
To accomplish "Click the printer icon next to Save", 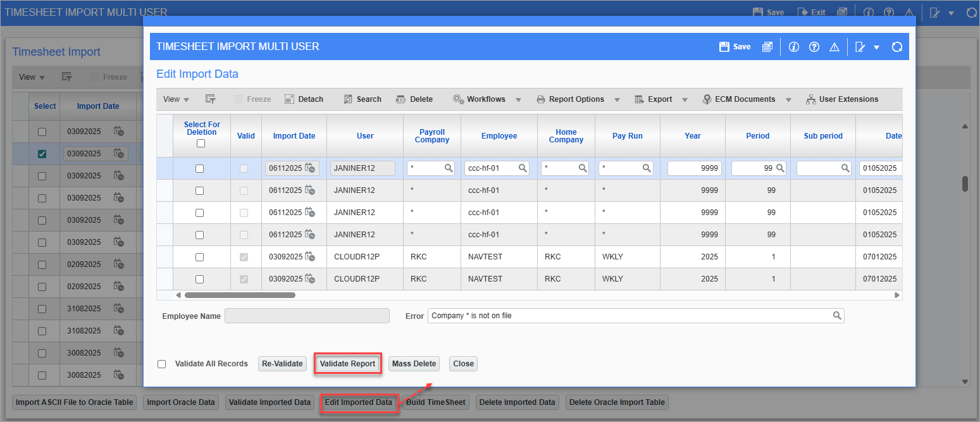I will point(767,46).
